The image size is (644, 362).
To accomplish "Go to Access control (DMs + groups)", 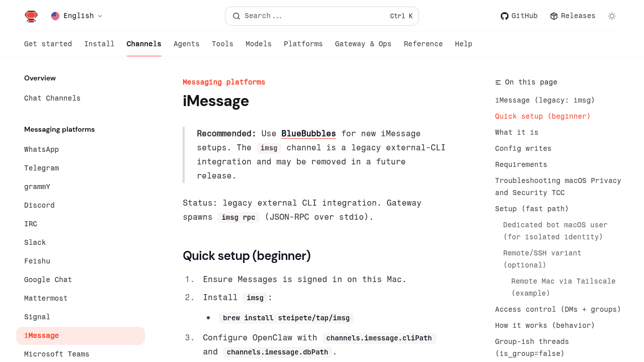I will pyautogui.click(x=557, y=309).
